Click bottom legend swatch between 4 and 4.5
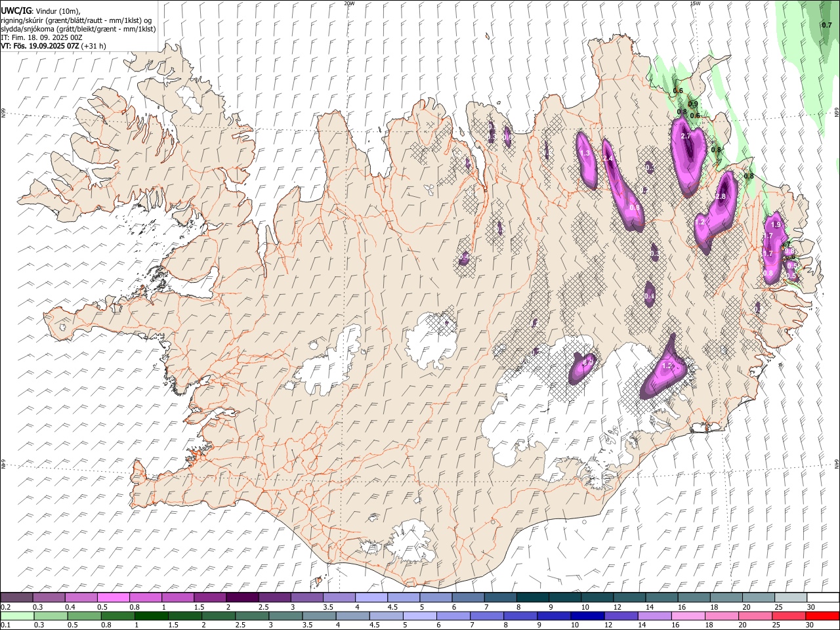 click(x=352, y=616)
